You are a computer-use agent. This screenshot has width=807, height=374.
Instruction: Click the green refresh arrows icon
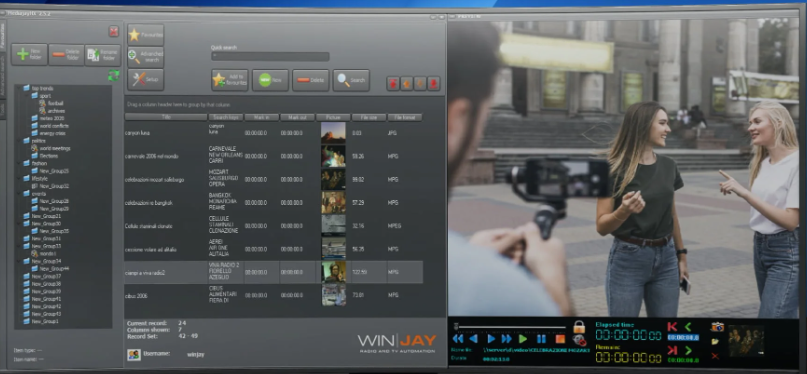(x=114, y=76)
